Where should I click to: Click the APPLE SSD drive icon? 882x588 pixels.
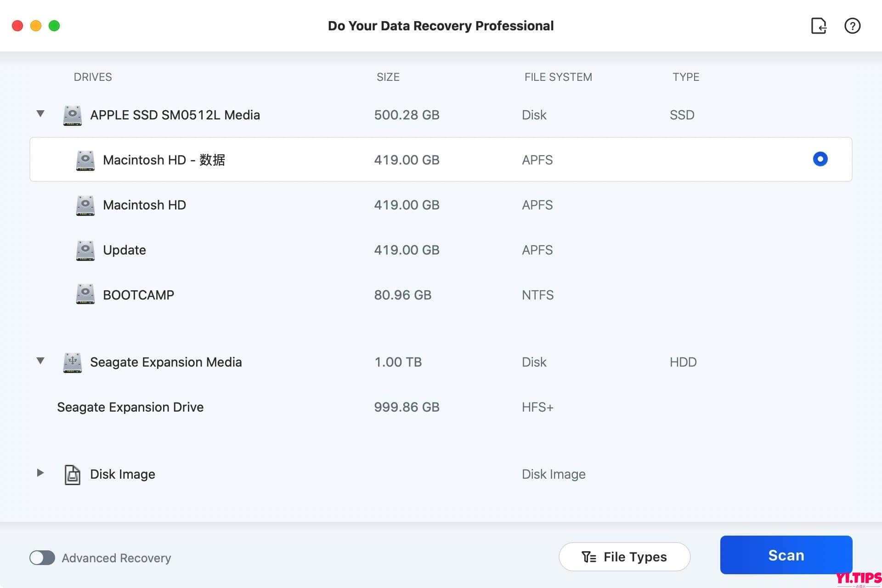tap(72, 115)
